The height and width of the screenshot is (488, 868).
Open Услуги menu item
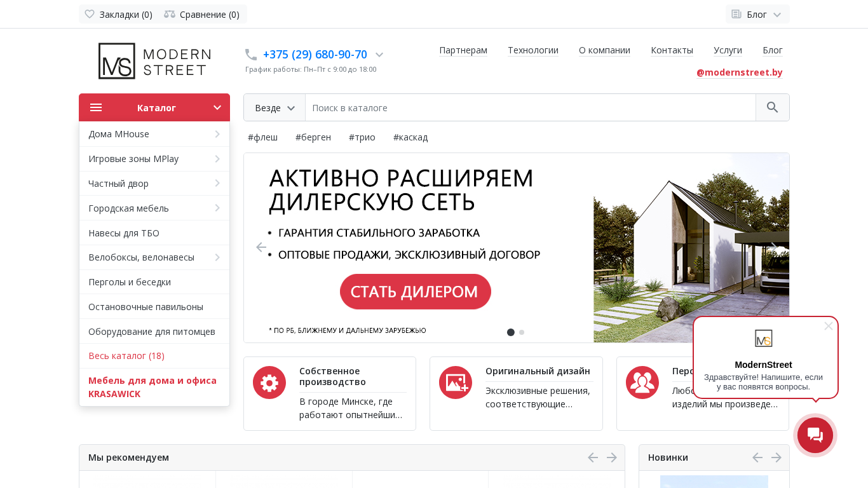coord(728,50)
